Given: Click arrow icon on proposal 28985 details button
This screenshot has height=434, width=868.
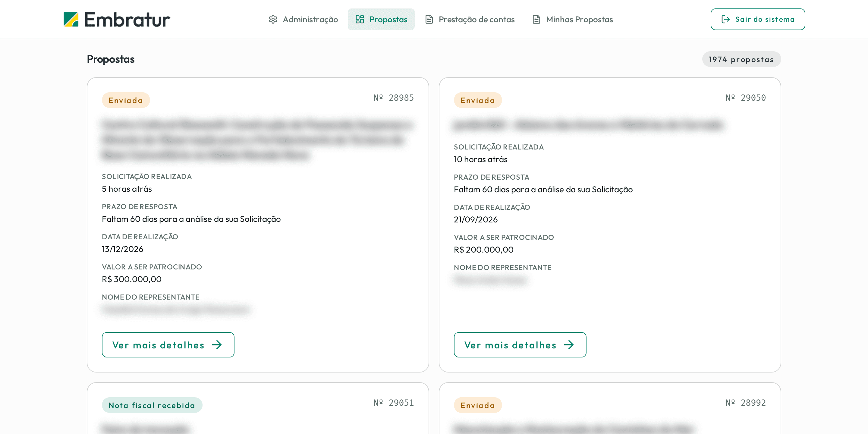Looking at the screenshot, I should (217, 345).
